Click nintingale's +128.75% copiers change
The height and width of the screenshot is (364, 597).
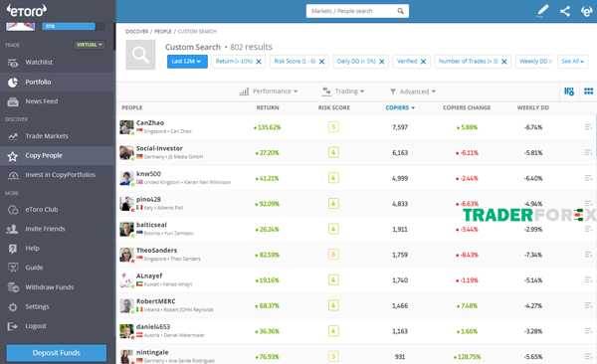point(467,357)
